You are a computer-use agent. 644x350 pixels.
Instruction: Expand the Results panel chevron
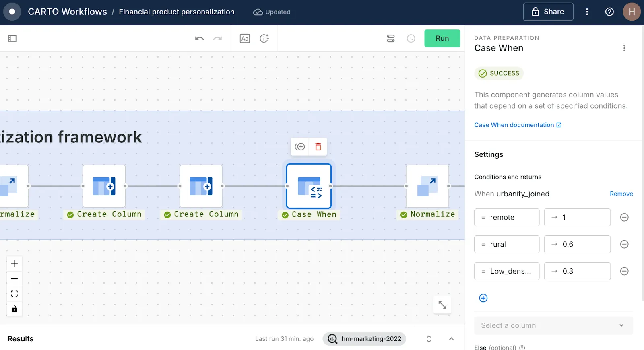[451, 339]
